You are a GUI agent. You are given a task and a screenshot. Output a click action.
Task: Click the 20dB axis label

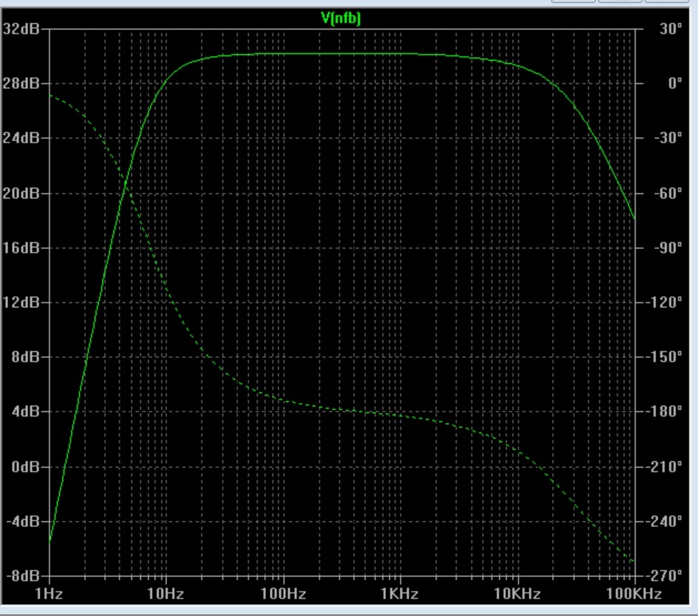coord(21,193)
